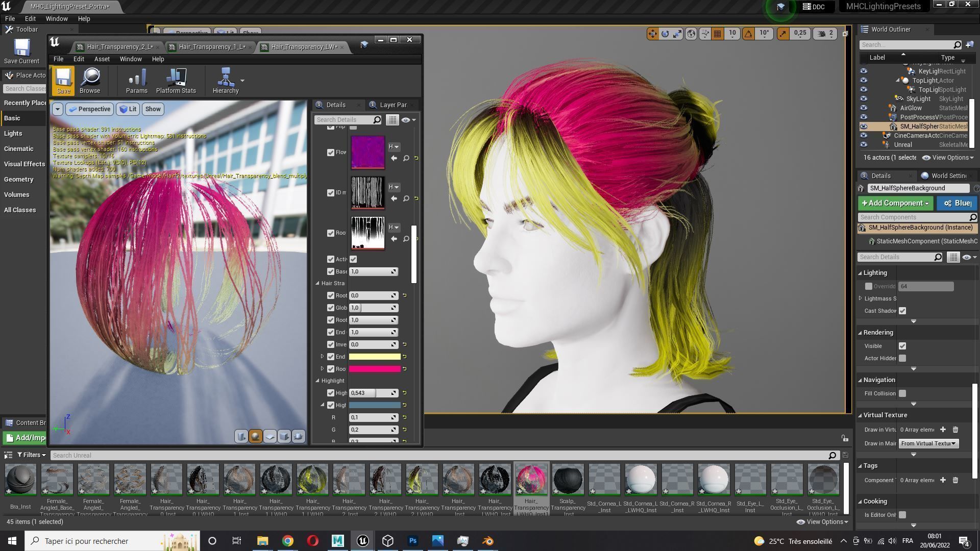Open the Hierarchy tool

pos(226,81)
